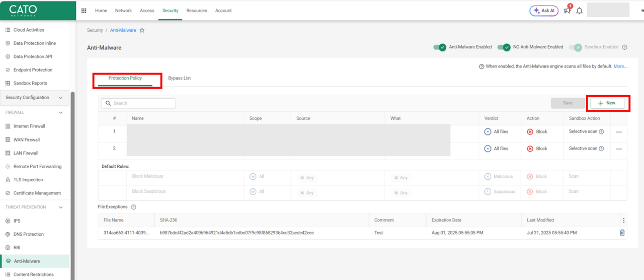
Task: Open WAN Firewall page
Action: pyautogui.click(x=27, y=140)
